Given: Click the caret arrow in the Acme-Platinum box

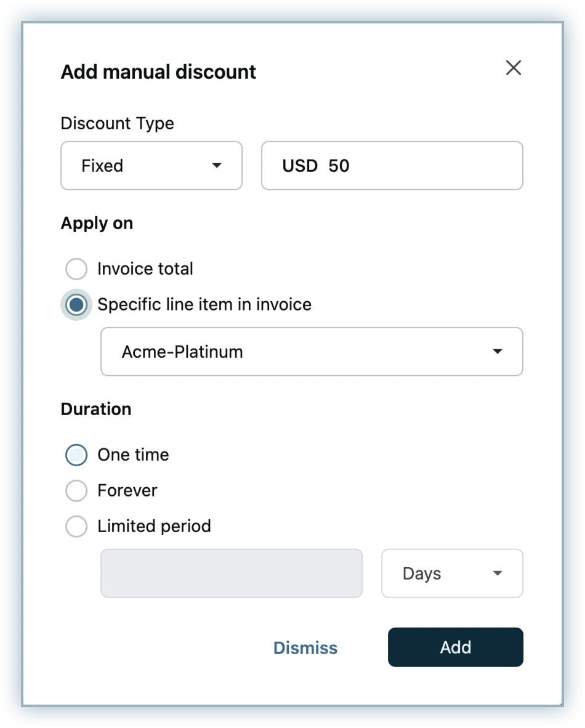Looking at the screenshot, I should point(498,352).
